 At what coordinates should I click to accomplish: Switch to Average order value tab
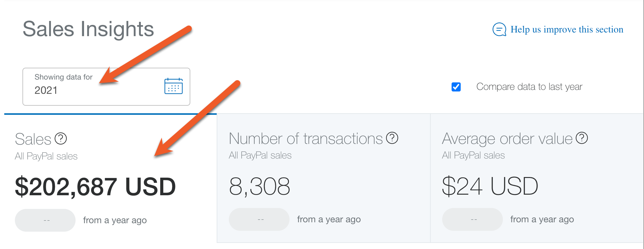[537, 179]
